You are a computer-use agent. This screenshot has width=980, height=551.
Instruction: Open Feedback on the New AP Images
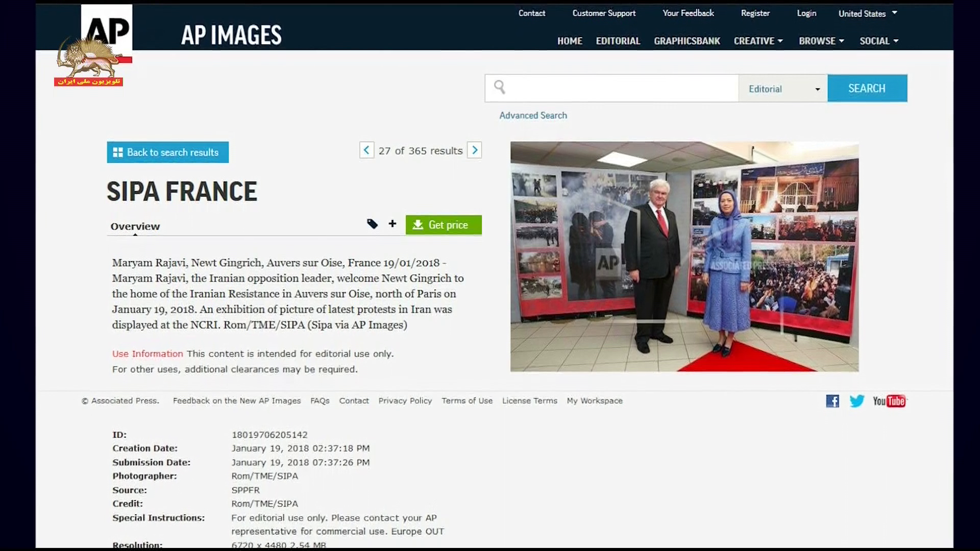pyautogui.click(x=237, y=401)
